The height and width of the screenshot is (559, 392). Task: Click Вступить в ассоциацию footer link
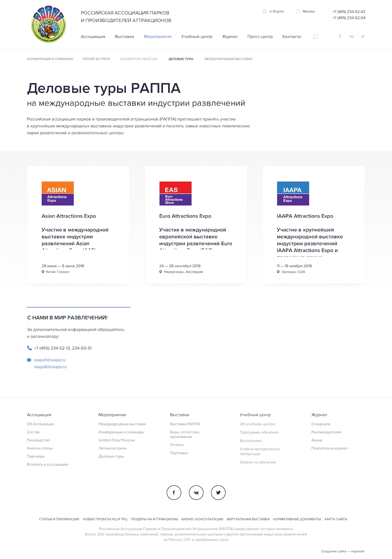pyautogui.click(x=48, y=465)
